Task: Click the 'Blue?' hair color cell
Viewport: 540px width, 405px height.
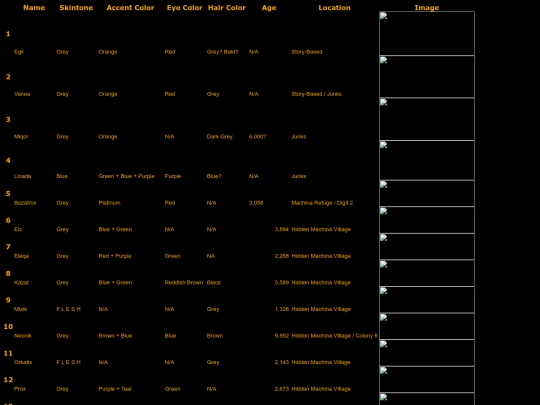Action: (214, 176)
